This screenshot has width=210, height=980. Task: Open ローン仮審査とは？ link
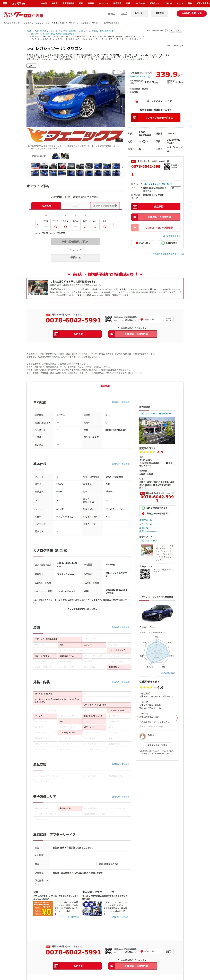point(172,236)
